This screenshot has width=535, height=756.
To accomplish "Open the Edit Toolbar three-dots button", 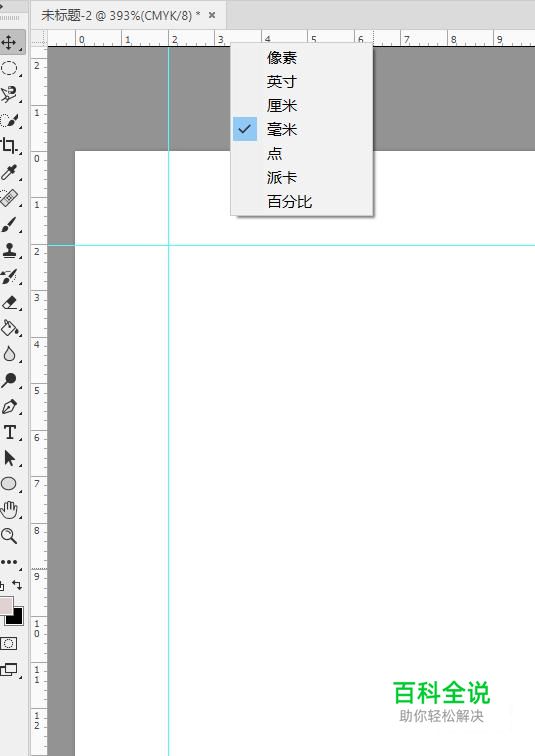I will [x=9, y=562].
